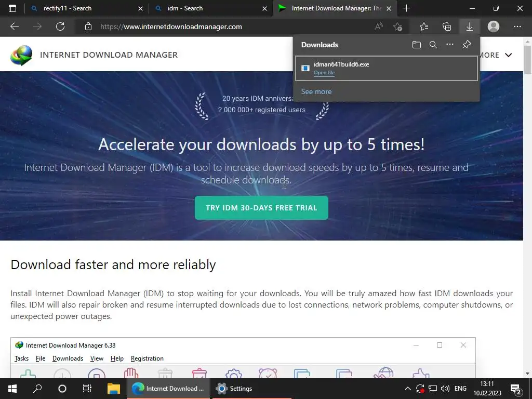
Task: Click ENG language indicator
Action: 460,389
